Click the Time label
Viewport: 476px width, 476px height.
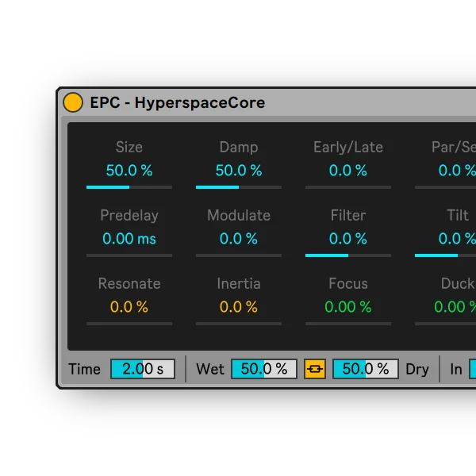tap(84, 370)
